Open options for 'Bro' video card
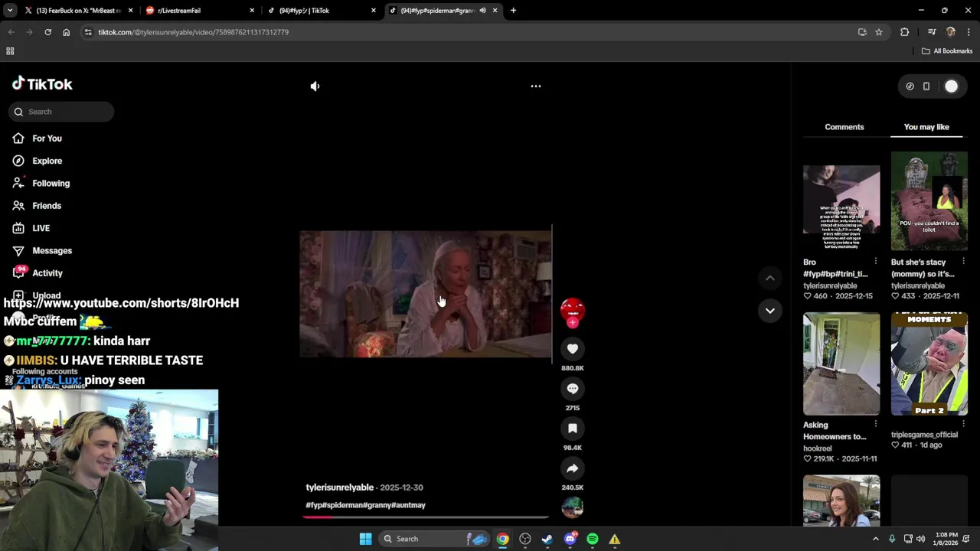 click(x=876, y=262)
